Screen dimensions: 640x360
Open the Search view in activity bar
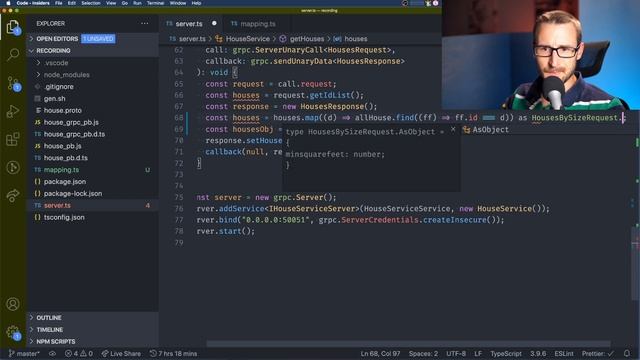(x=13, y=55)
